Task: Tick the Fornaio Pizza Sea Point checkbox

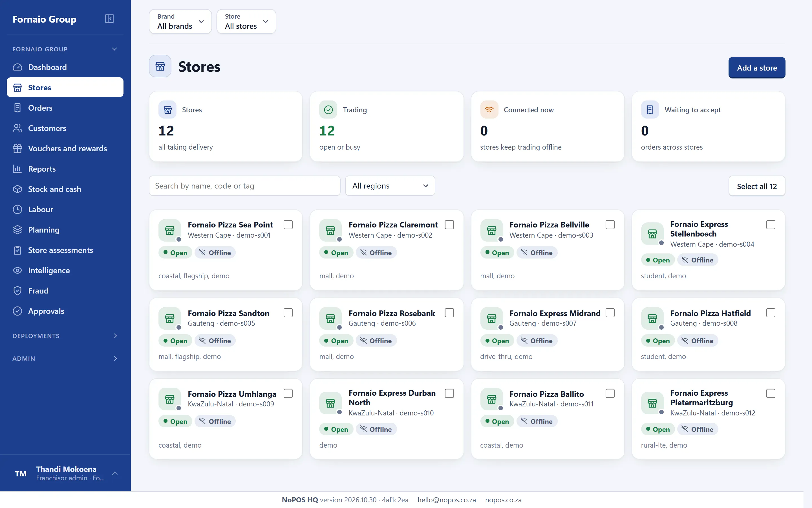Action: [288, 224]
